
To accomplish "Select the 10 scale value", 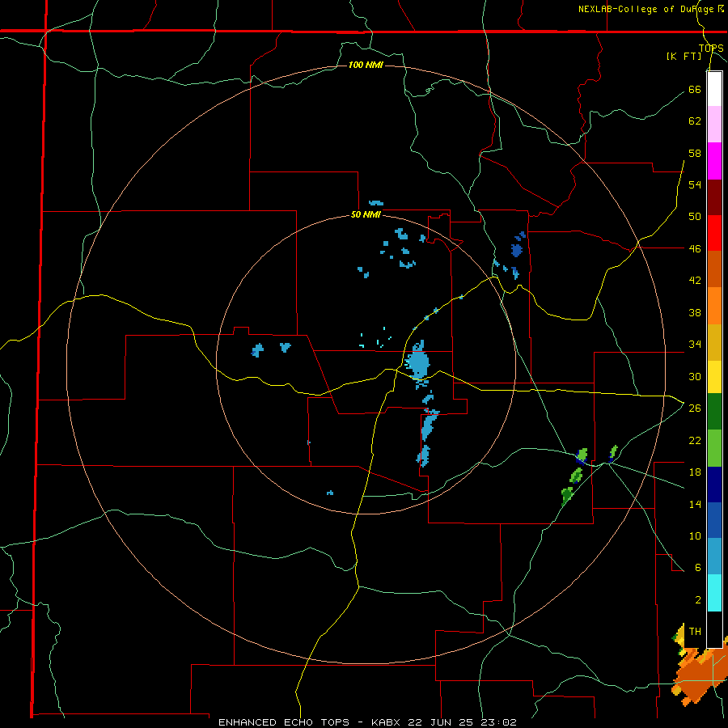I will pyautogui.click(x=695, y=536).
